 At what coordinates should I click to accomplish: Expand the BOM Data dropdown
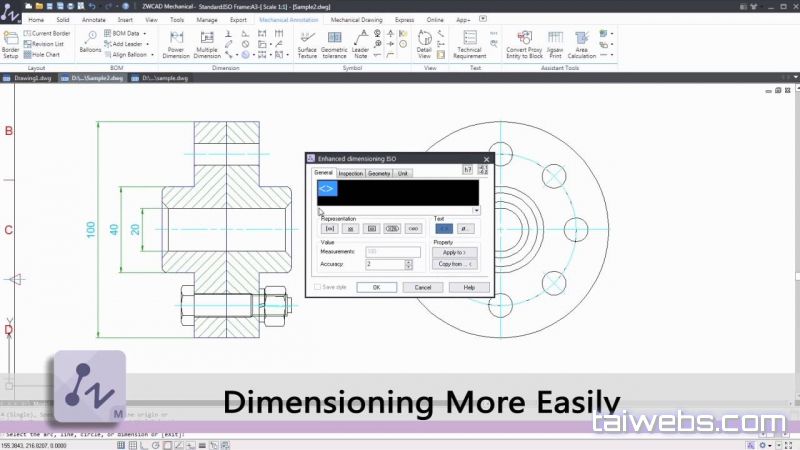click(143, 33)
